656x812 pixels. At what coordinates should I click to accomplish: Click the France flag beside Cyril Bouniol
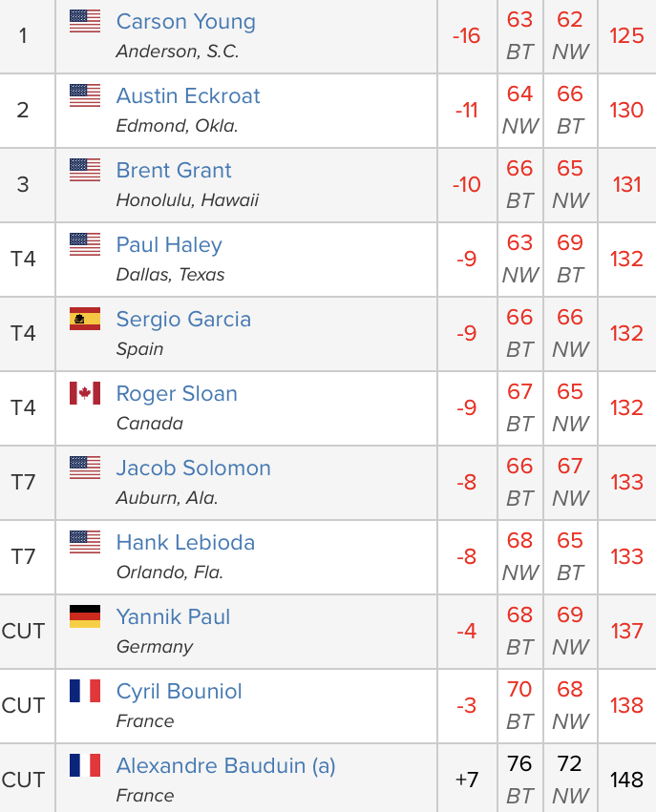pyautogui.click(x=85, y=691)
